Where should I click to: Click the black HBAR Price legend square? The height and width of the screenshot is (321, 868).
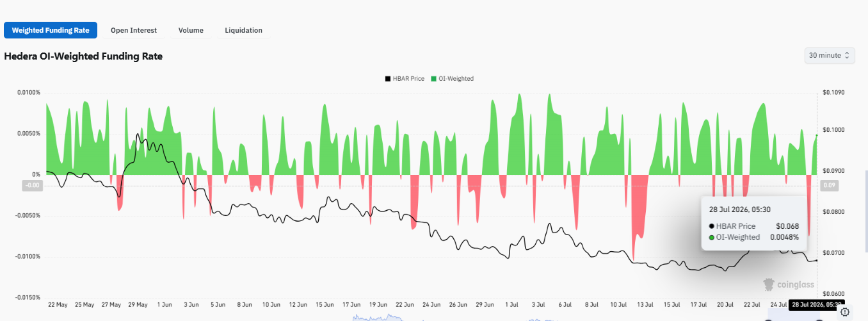click(x=387, y=79)
